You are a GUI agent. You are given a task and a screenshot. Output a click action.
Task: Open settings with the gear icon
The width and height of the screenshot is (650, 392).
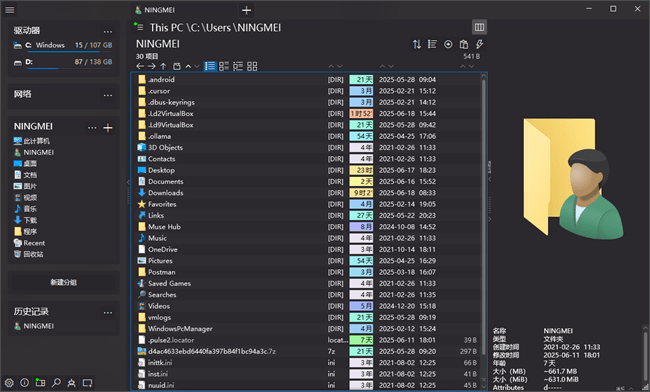[9, 383]
